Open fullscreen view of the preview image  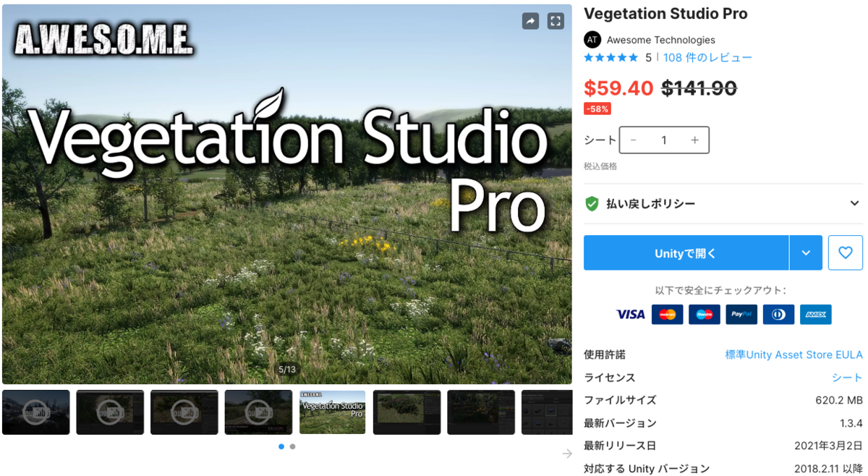click(x=556, y=21)
